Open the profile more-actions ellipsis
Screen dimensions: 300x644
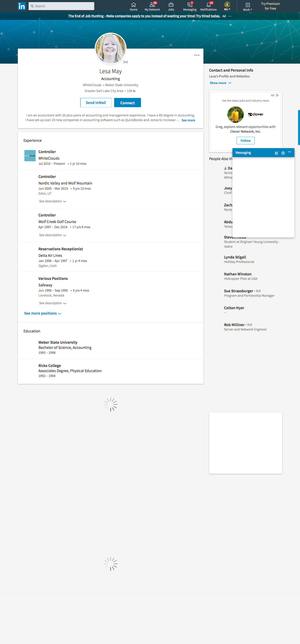(x=197, y=55)
